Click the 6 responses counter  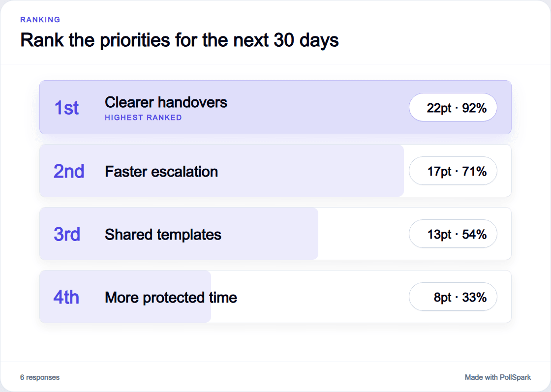tap(40, 377)
